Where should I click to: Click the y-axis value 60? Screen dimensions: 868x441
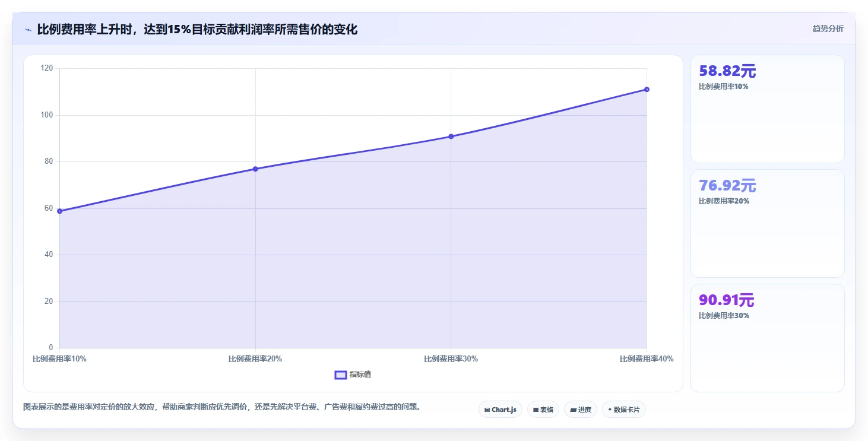(x=49, y=208)
